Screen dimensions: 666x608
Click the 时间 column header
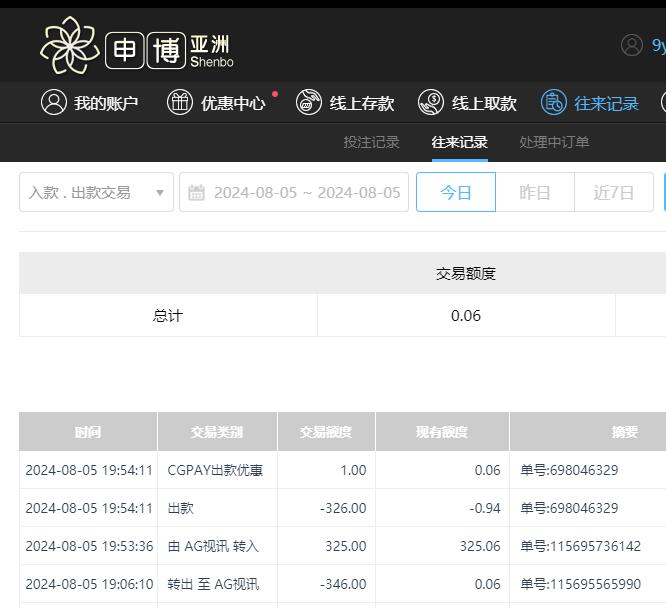88,432
